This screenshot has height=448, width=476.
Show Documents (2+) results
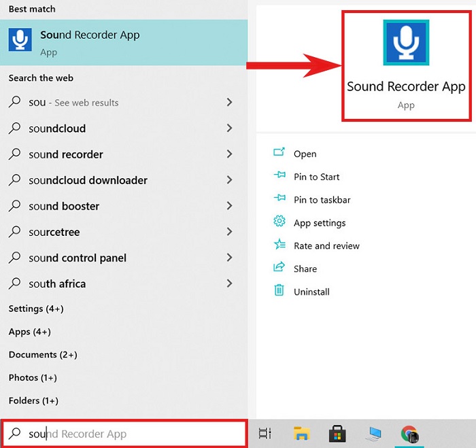point(43,355)
